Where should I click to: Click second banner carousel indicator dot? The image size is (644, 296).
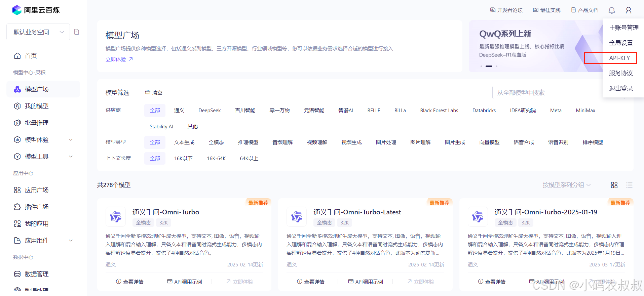point(489,66)
